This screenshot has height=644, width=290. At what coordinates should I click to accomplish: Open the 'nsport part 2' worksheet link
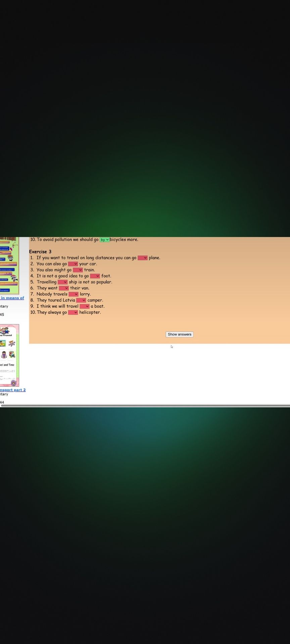(13, 390)
